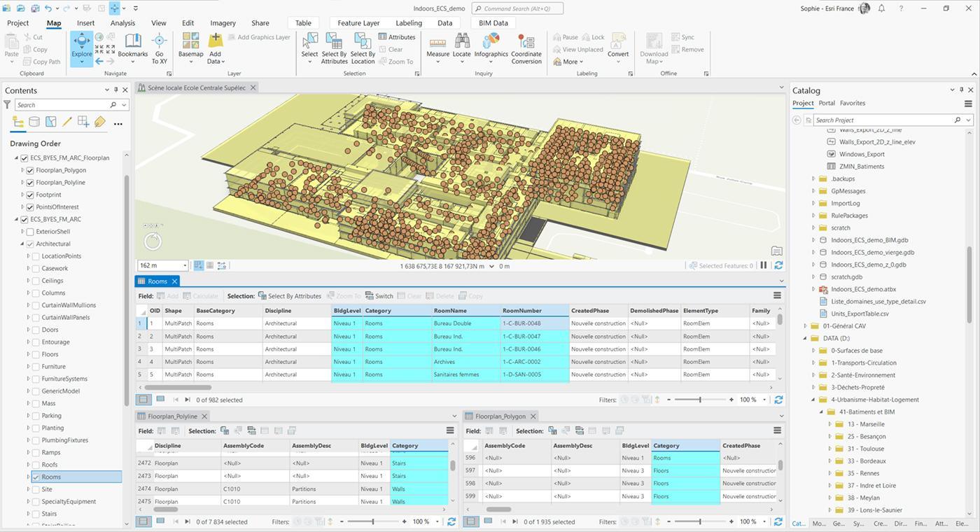980x532 pixels.
Task: Switch to the Insert ribbon tab
Action: click(85, 23)
